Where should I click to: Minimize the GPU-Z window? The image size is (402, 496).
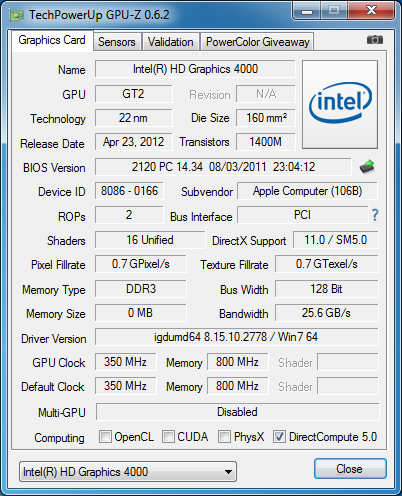coord(307,11)
